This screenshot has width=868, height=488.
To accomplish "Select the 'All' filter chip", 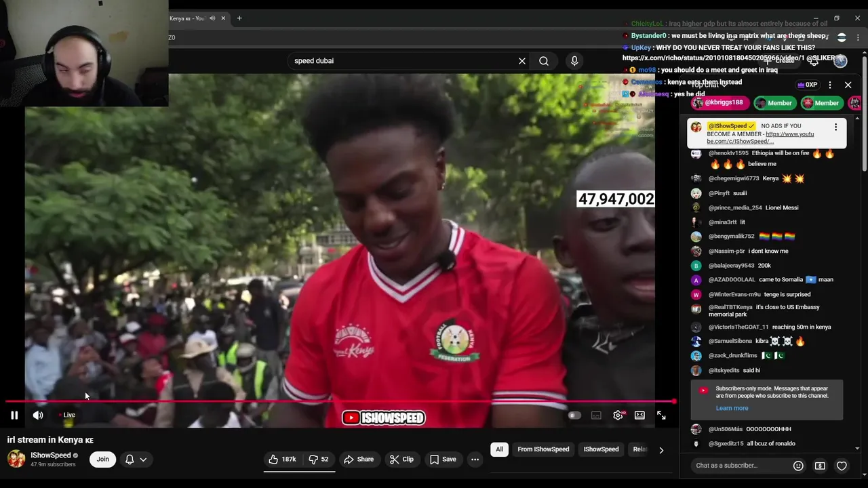I will 499,449.
